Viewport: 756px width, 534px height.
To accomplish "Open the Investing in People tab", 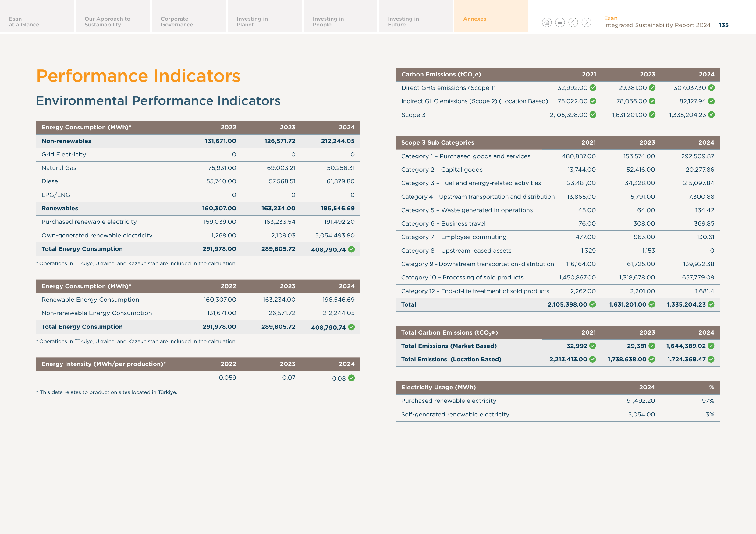I will (x=340, y=16).
